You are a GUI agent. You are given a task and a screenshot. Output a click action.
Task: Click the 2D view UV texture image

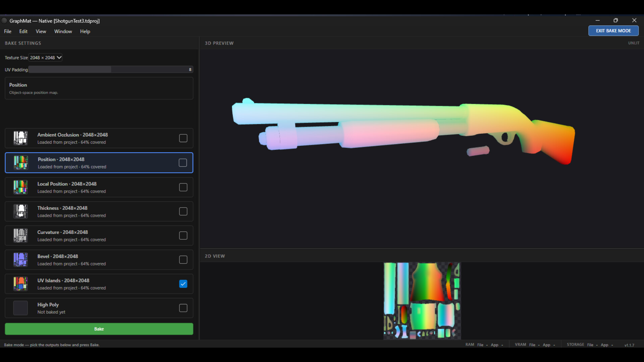[x=422, y=301]
